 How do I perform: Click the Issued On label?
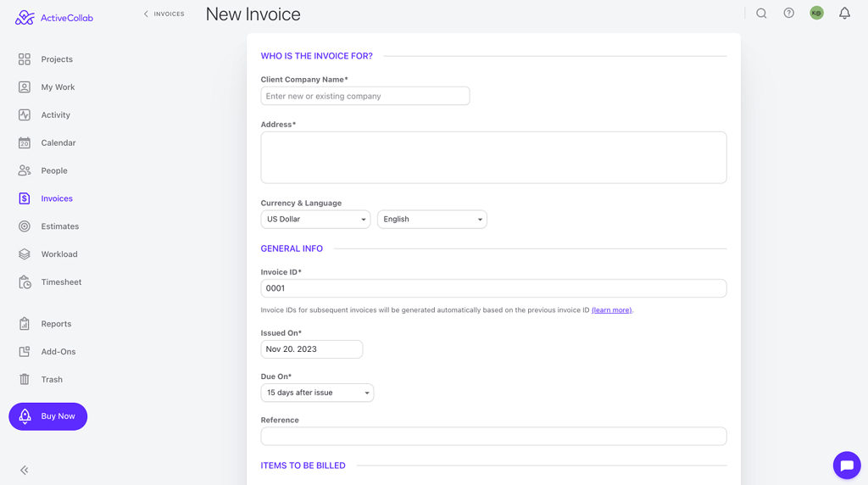click(x=281, y=333)
